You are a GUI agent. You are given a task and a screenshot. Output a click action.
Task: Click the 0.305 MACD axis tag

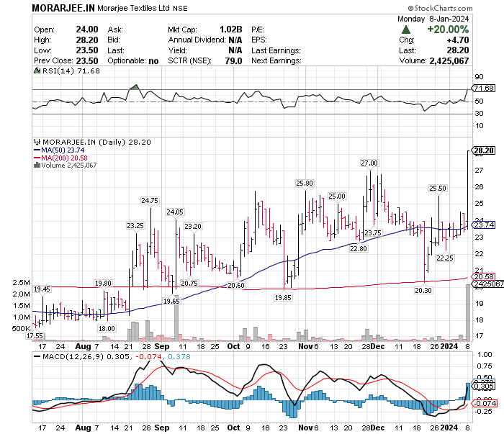click(x=483, y=386)
